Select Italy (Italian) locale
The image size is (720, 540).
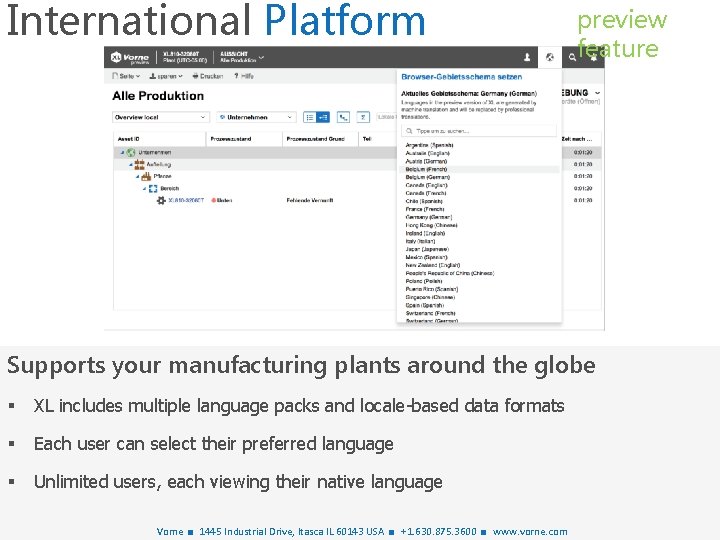[x=420, y=241]
